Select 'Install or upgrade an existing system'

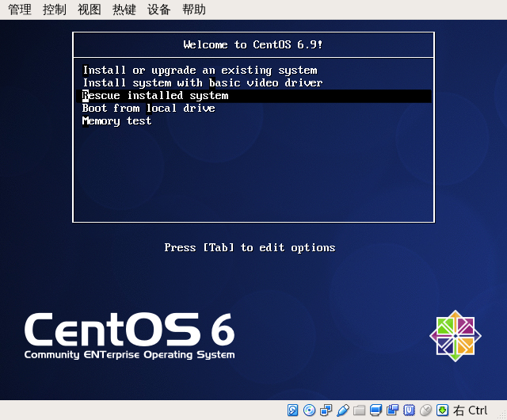(200, 71)
